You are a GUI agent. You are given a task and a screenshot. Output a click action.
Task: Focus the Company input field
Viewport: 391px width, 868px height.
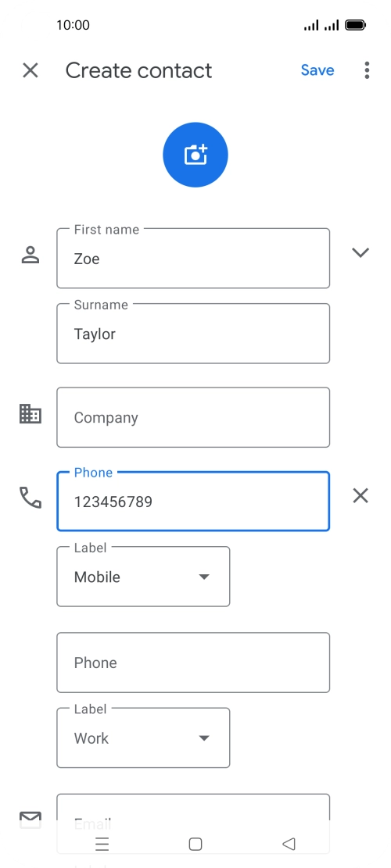click(x=193, y=417)
